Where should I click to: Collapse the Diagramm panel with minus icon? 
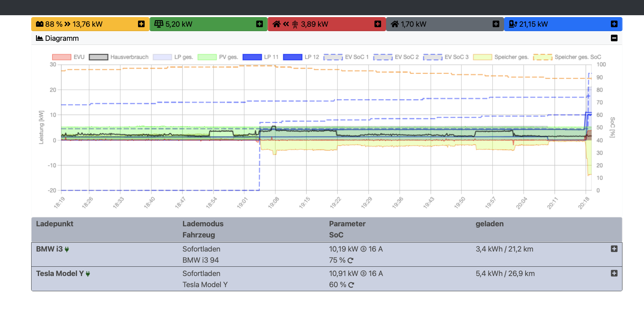pyautogui.click(x=614, y=38)
